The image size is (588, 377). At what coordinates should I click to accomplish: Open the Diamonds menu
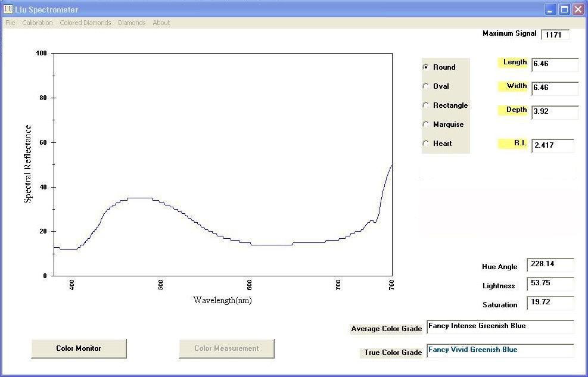pos(132,23)
